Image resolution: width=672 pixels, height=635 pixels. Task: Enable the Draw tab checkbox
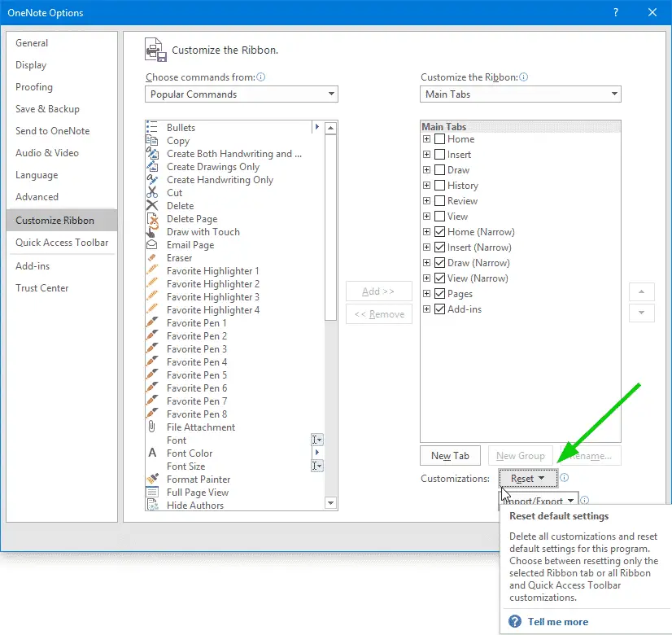pos(439,170)
